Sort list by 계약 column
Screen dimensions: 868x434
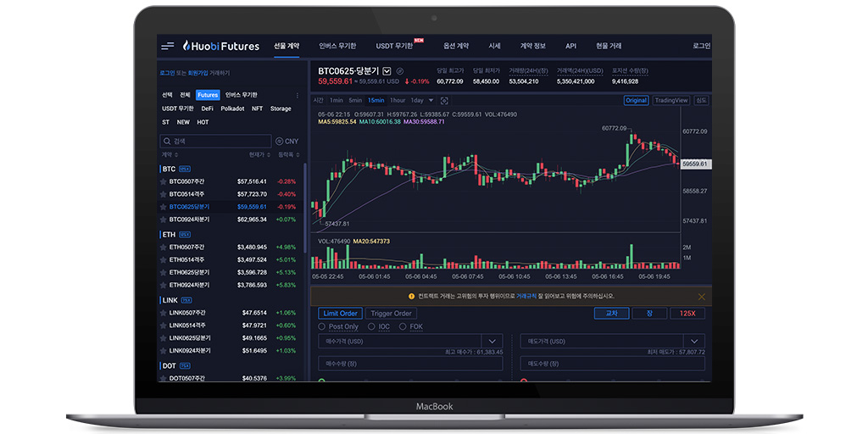pos(169,155)
